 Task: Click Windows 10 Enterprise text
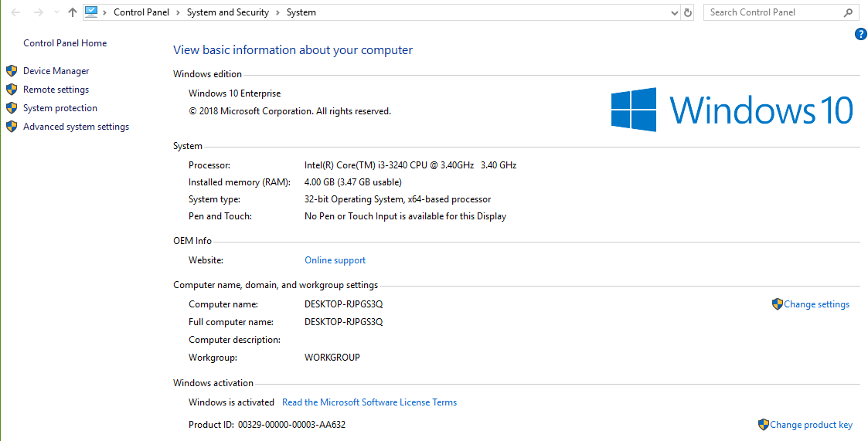click(x=235, y=93)
